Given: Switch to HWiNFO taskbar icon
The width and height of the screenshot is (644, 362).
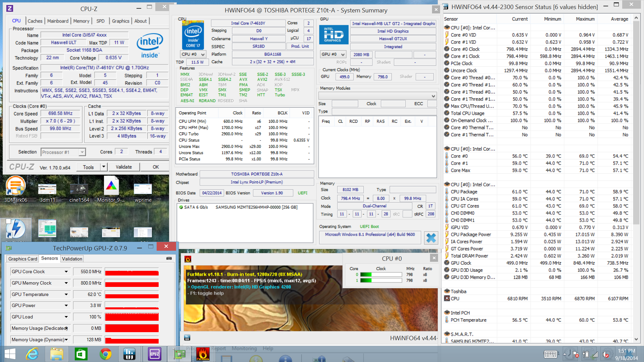Looking at the screenshot, I should pos(129,354).
